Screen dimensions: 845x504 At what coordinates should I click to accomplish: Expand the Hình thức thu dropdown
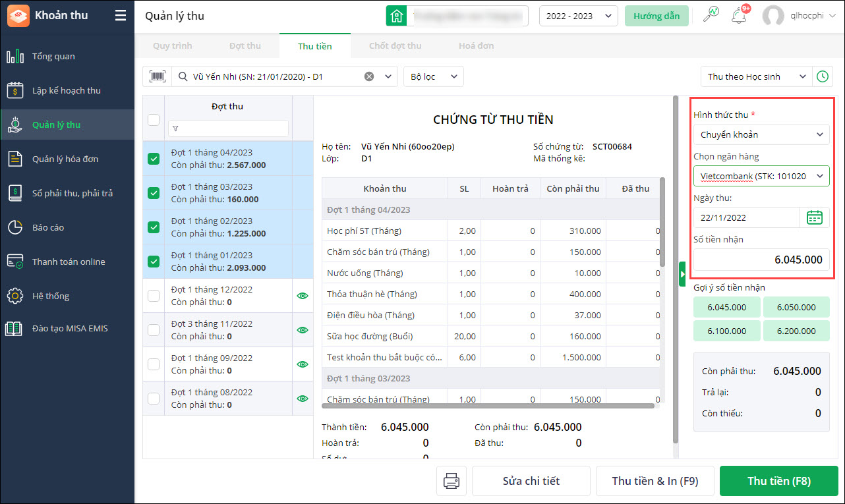pyautogui.click(x=761, y=134)
